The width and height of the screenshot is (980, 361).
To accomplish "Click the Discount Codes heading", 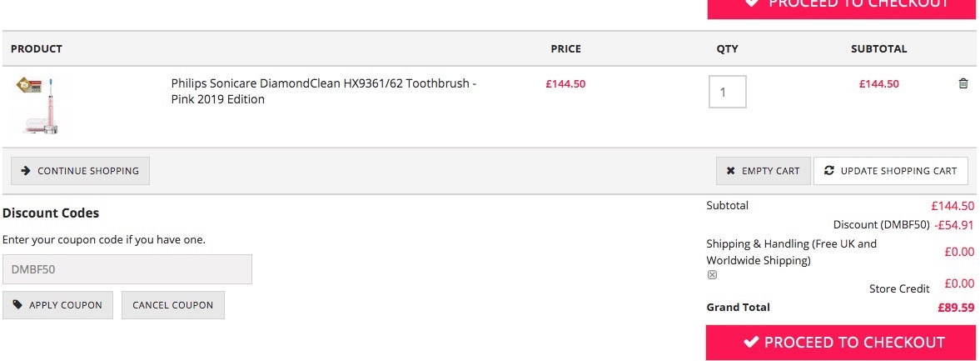I will pos(51,213).
